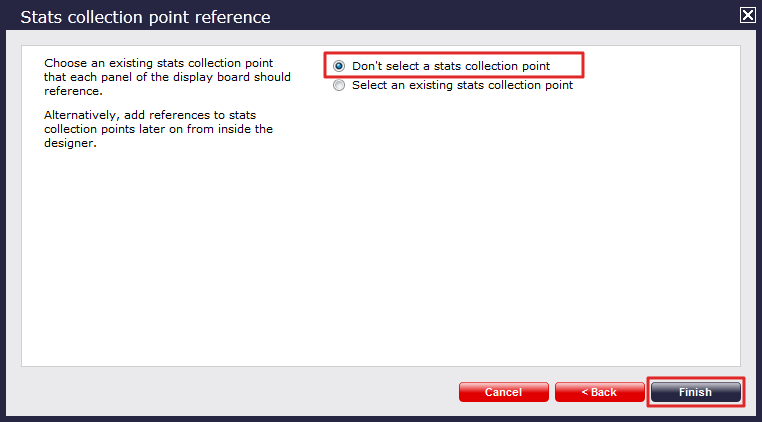762x422 pixels.
Task: Click the "Select an existing stats collection point" label text
Action: (x=462, y=86)
